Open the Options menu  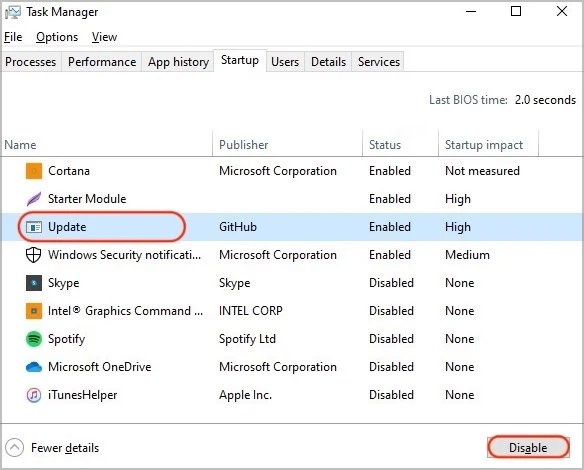click(x=57, y=37)
